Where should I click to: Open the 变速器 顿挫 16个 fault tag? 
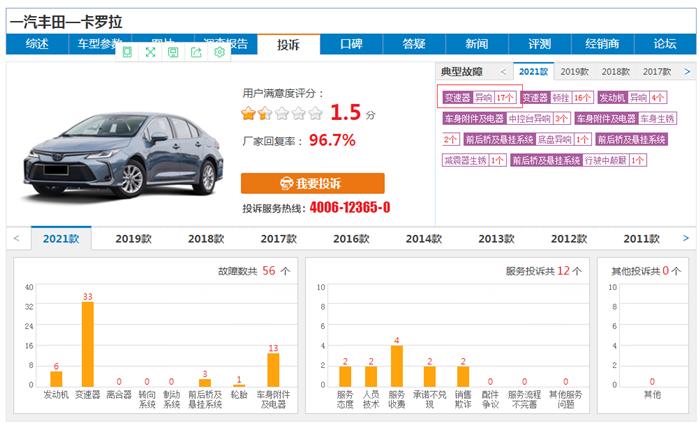click(x=557, y=97)
